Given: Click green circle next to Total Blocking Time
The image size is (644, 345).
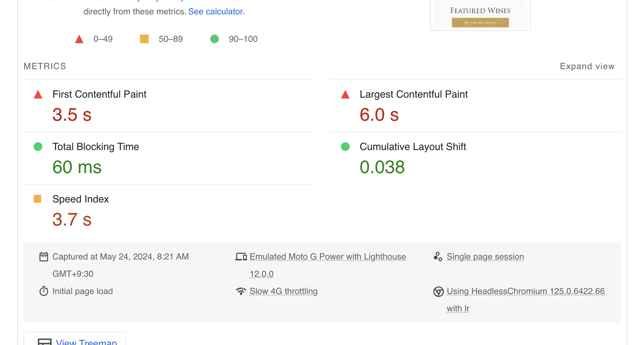Looking at the screenshot, I should point(38,147).
